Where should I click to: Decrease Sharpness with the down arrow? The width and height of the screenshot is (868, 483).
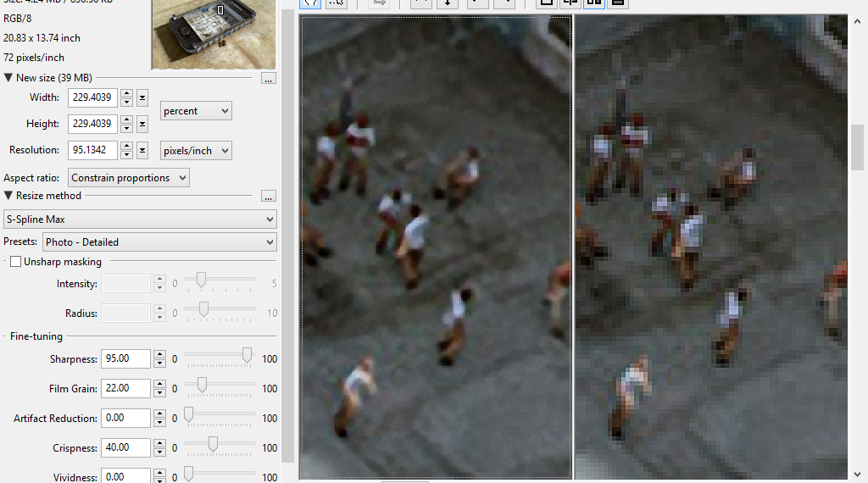[x=159, y=363]
